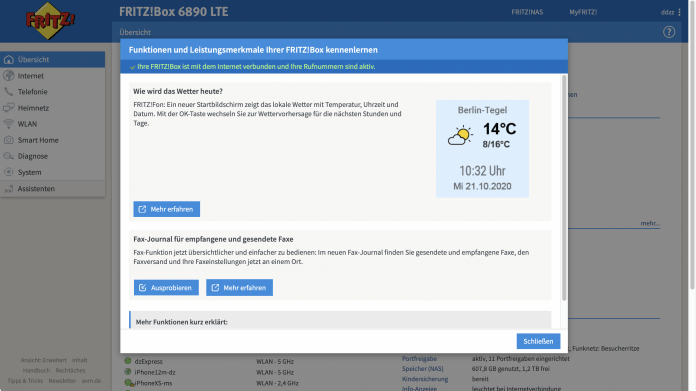
Task: Click the 'Mehr Funktionen kurz erklärt:' heading
Action: click(182, 322)
